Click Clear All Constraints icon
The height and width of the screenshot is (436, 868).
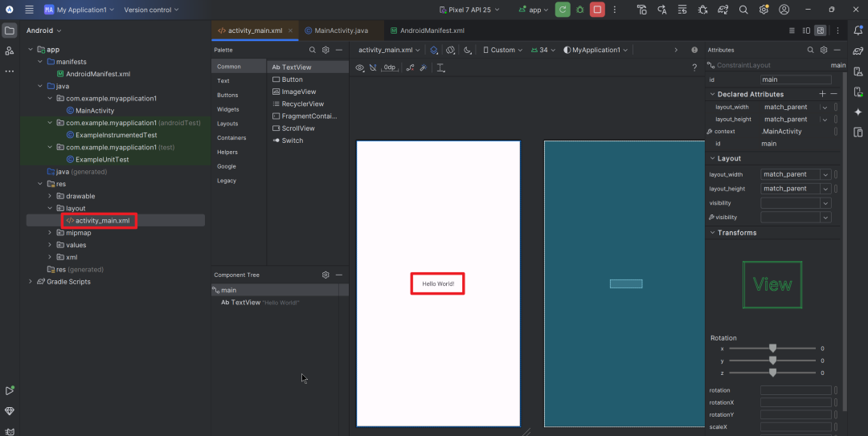pos(410,67)
